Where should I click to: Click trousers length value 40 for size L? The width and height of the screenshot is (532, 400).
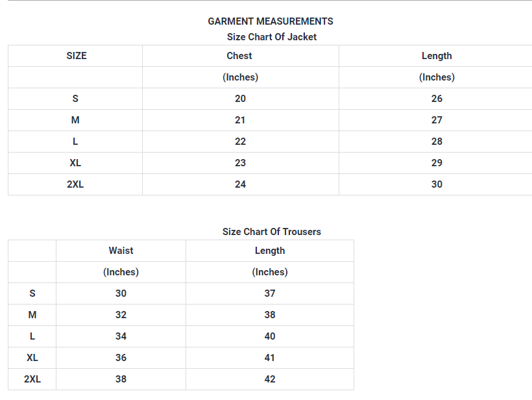pyautogui.click(x=270, y=336)
